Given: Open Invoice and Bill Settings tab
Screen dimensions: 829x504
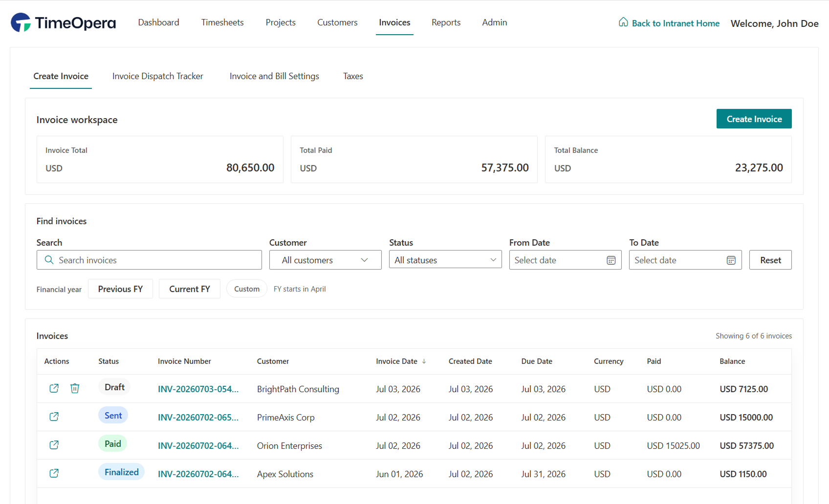Looking at the screenshot, I should (274, 76).
